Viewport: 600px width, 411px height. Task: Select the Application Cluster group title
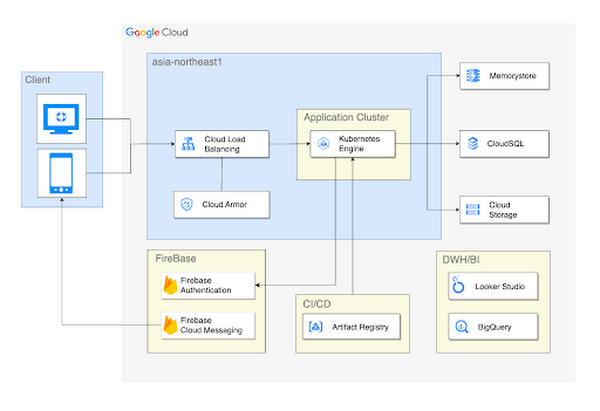[346, 117]
